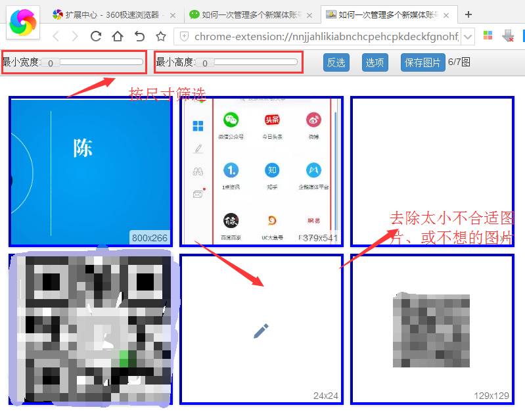Open the 选项 button
525x420 pixels.
point(375,62)
